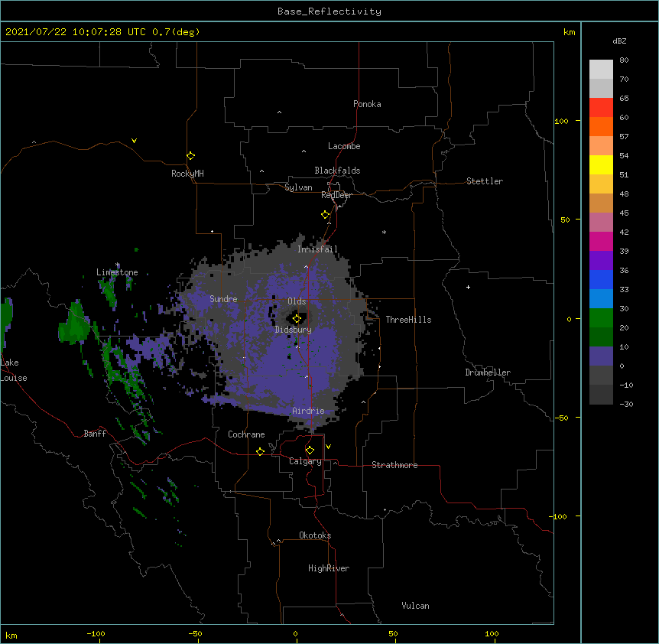Screen dimensions: 659x644
Task: Click the 80 dBZ light gray swatch
Action: 601,69
